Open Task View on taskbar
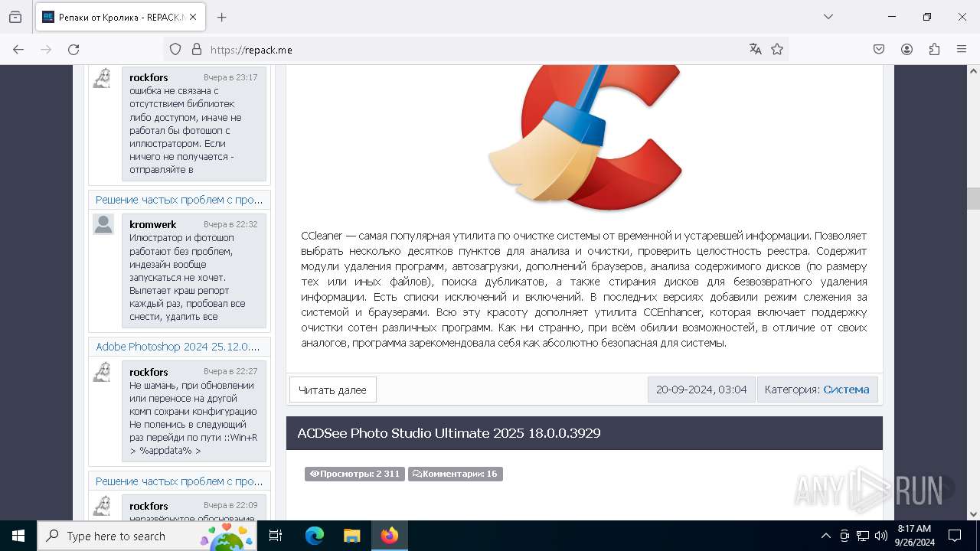The width and height of the screenshot is (980, 551). [x=276, y=536]
